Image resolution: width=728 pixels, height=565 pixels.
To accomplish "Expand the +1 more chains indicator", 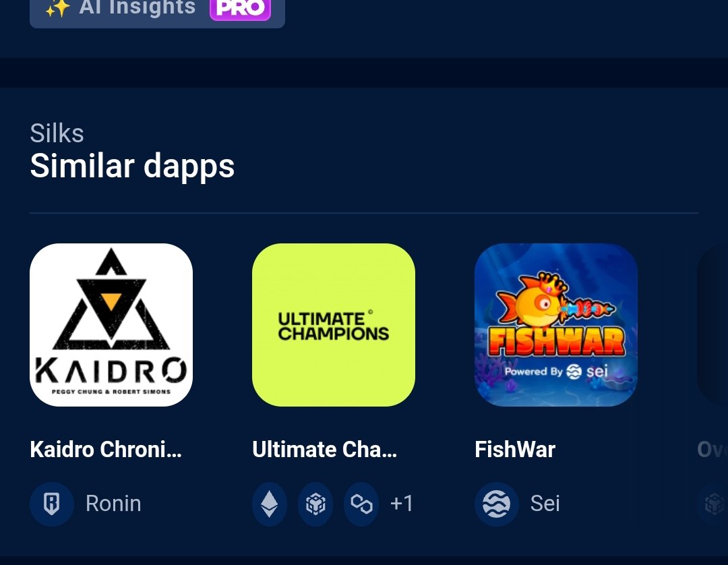I will point(402,504).
